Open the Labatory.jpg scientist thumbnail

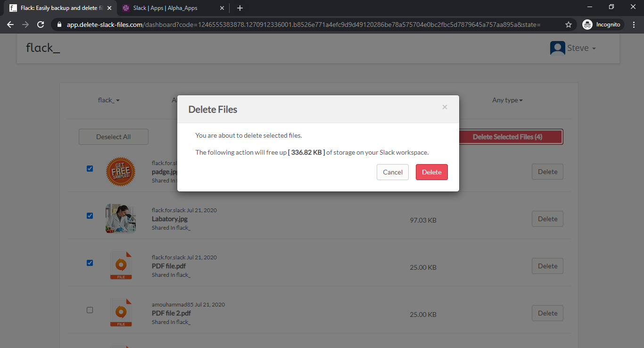pyautogui.click(x=121, y=218)
